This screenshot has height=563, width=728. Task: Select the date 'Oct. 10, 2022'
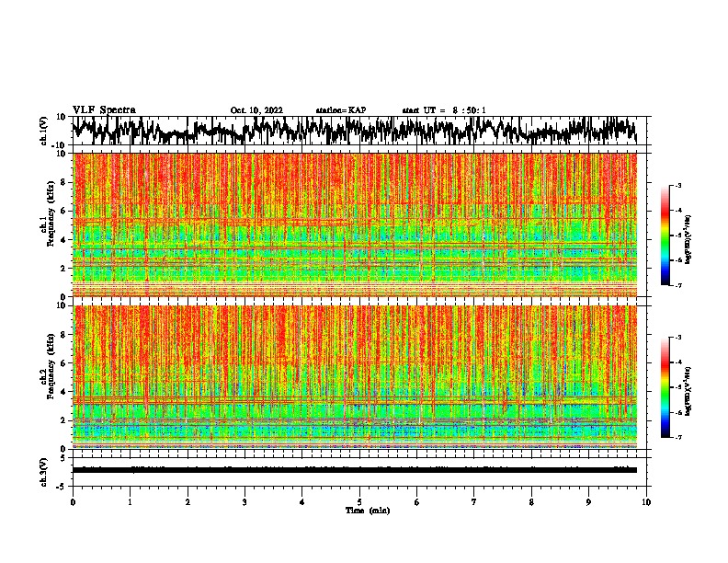[x=256, y=110]
